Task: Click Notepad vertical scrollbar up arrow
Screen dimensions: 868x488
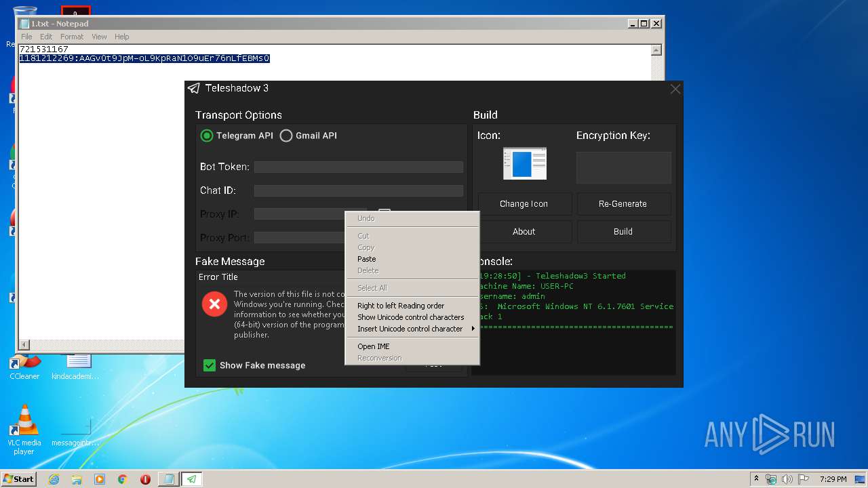Action: point(656,49)
